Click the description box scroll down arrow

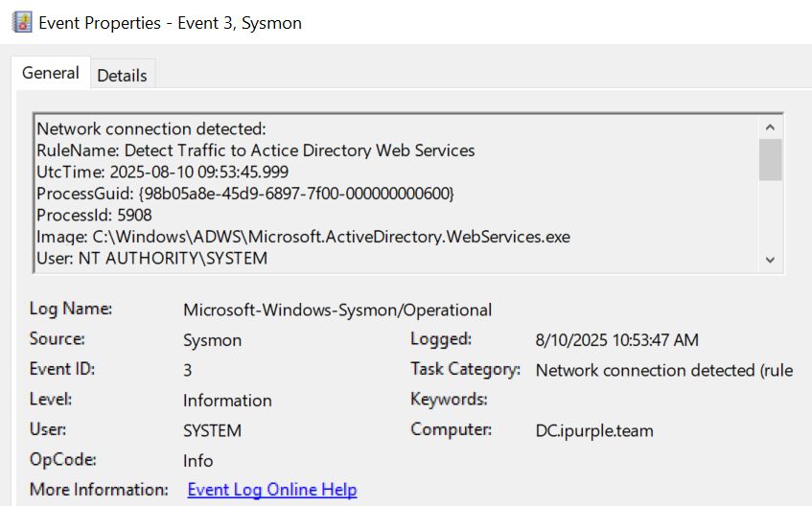pos(770,260)
